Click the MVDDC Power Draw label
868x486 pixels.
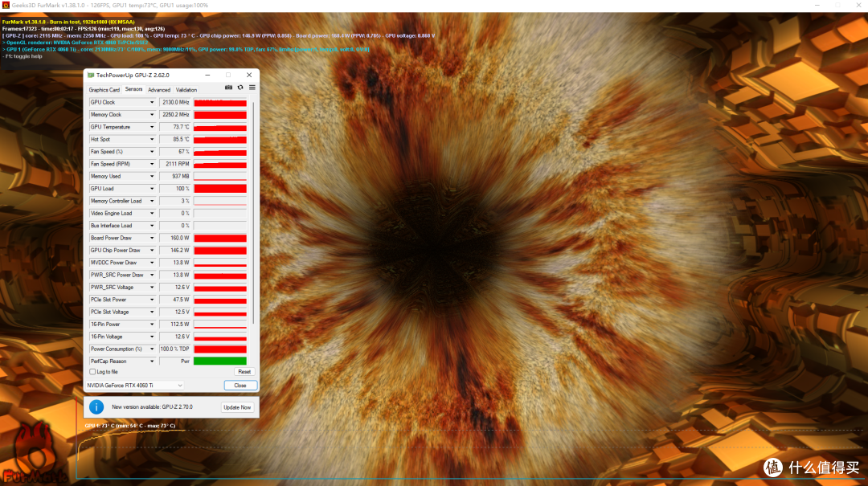point(113,263)
